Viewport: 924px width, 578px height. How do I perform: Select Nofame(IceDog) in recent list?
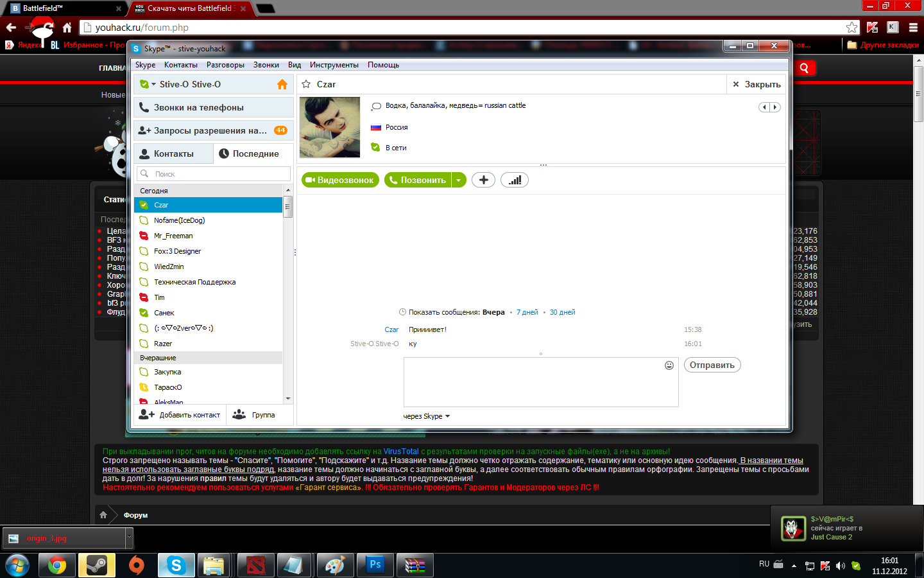pyautogui.click(x=209, y=220)
